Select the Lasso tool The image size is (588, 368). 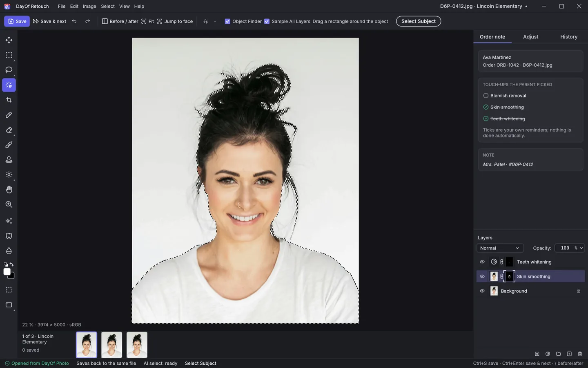[9, 70]
